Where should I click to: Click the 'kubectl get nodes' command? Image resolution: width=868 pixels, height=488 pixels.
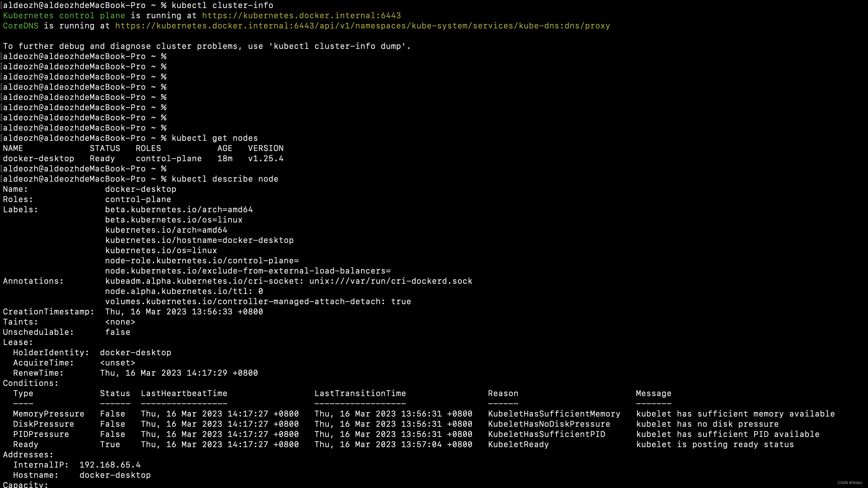(214, 138)
